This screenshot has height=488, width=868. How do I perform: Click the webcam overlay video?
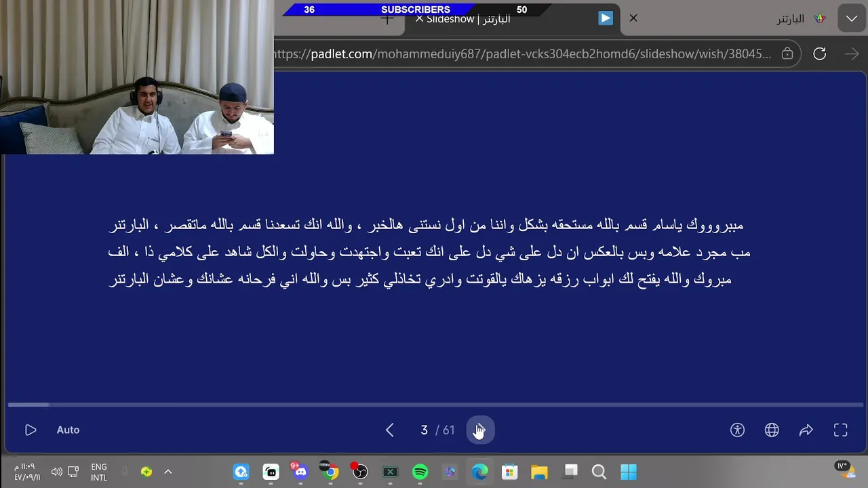[137, 77]
